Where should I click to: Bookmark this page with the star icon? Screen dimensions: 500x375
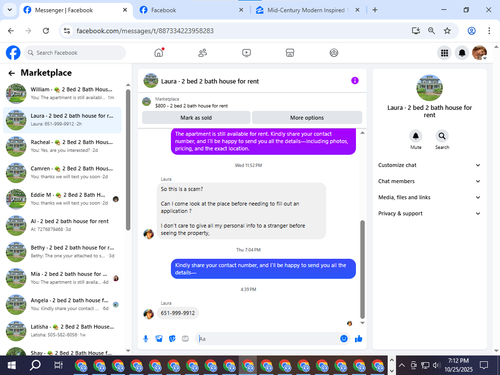click(447, 31)
